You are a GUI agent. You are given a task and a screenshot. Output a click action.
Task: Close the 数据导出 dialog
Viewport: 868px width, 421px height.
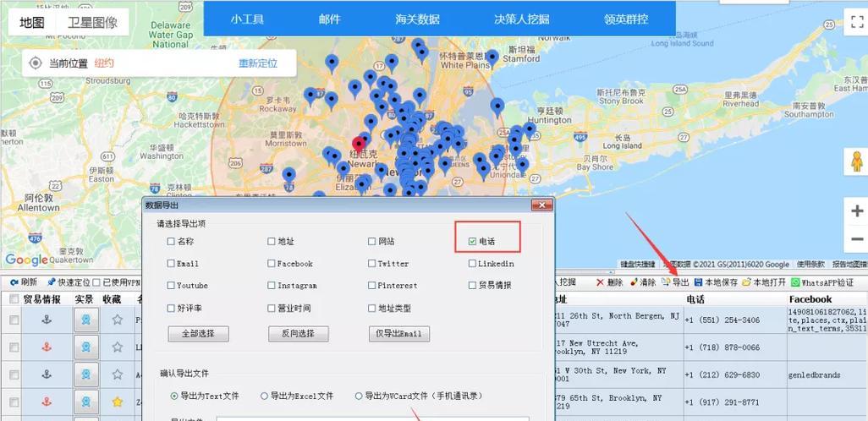click(542, 205)
